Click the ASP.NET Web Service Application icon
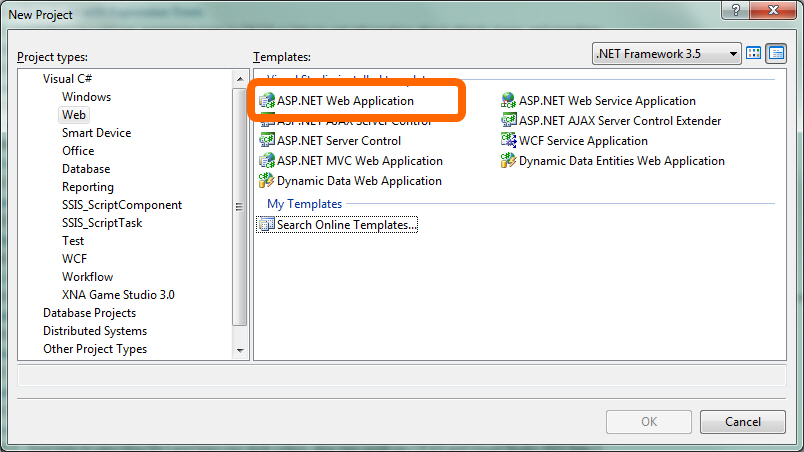This screenshot has width=804, height=452. pos(508,100)
